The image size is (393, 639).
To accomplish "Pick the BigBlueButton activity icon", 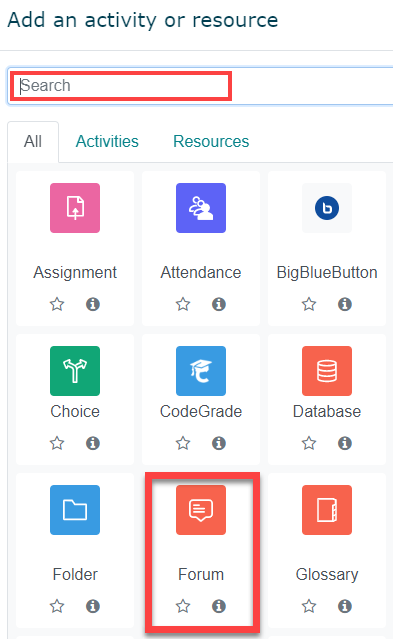I will 327,208.
